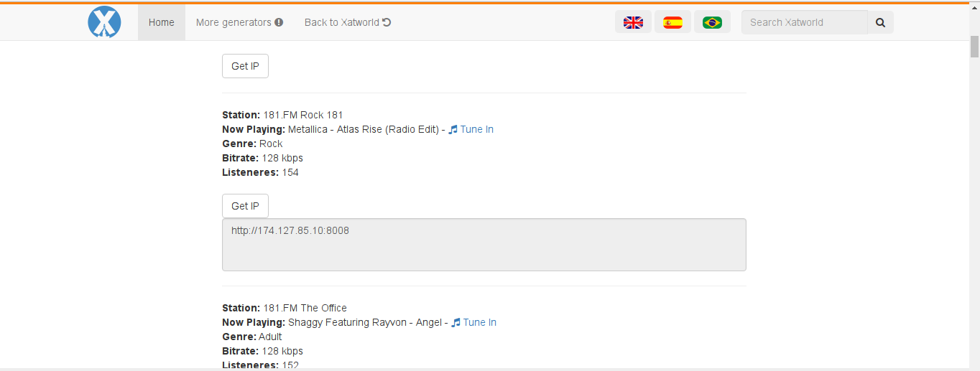Click the refresh arrow on Back to Xatworld

click(x=387, y=22)
